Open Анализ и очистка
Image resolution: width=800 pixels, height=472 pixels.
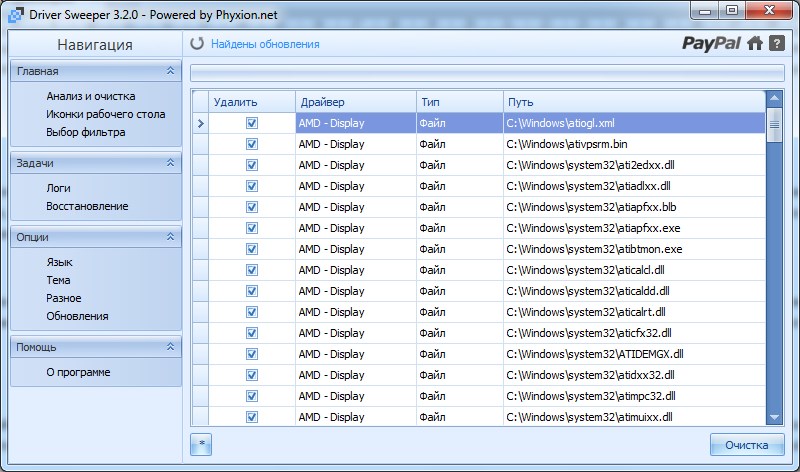(x=91, y=96)
